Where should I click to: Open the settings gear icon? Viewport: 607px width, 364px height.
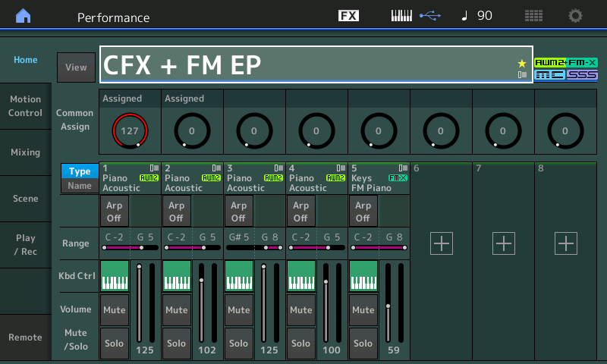tap(576, 16)
